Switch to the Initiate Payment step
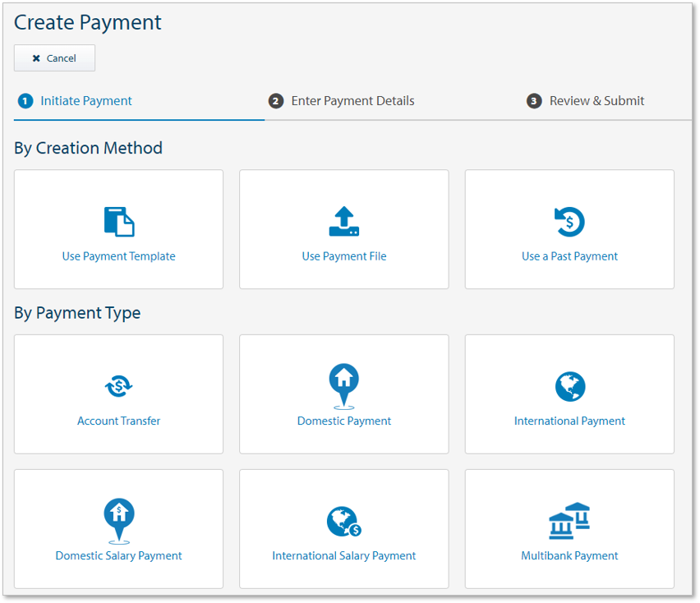This screenshot has width=700, height=603. click(x=83, y=100)
